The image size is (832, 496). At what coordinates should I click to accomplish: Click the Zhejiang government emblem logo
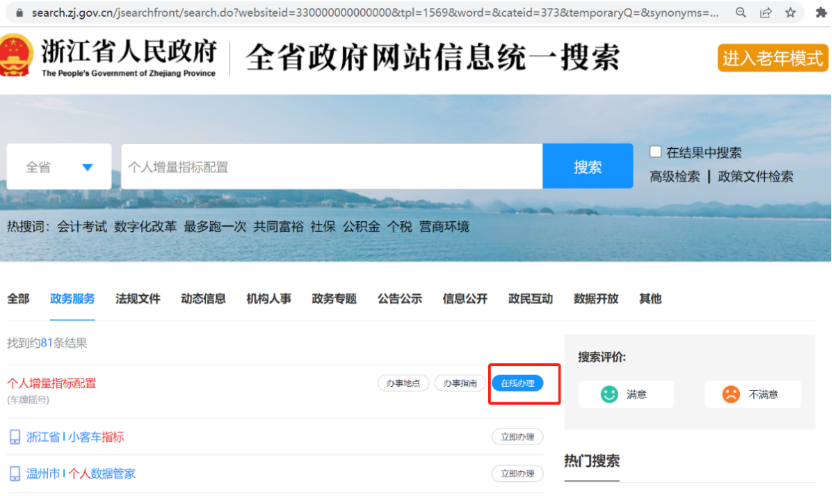tap(14, 56)
